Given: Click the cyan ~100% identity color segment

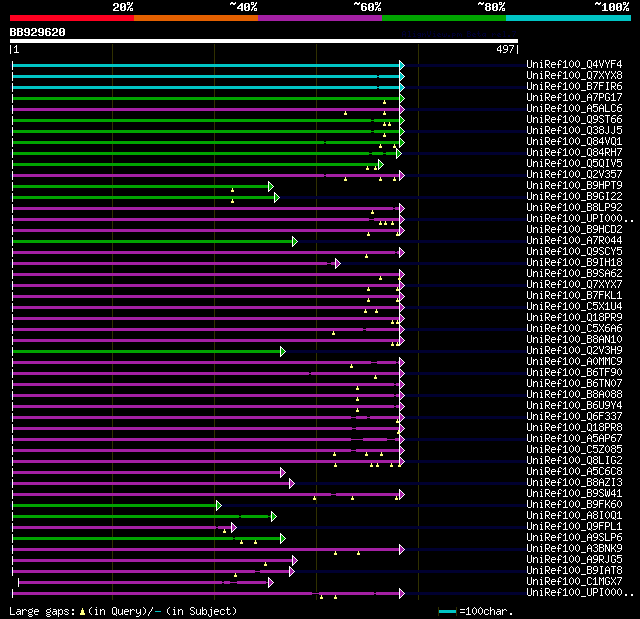Looking at the screenshot, I should tap(568, 18).
